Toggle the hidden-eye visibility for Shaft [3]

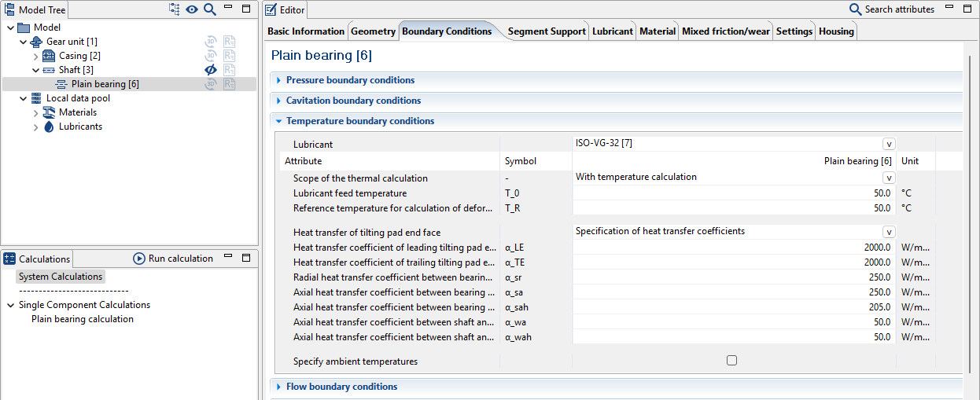[x=211, y=70]
